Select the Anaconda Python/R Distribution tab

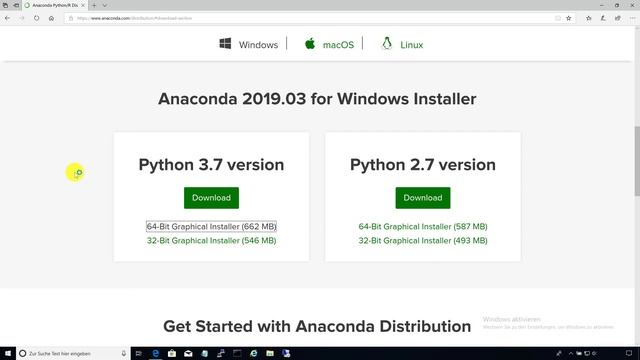(55, 5)
